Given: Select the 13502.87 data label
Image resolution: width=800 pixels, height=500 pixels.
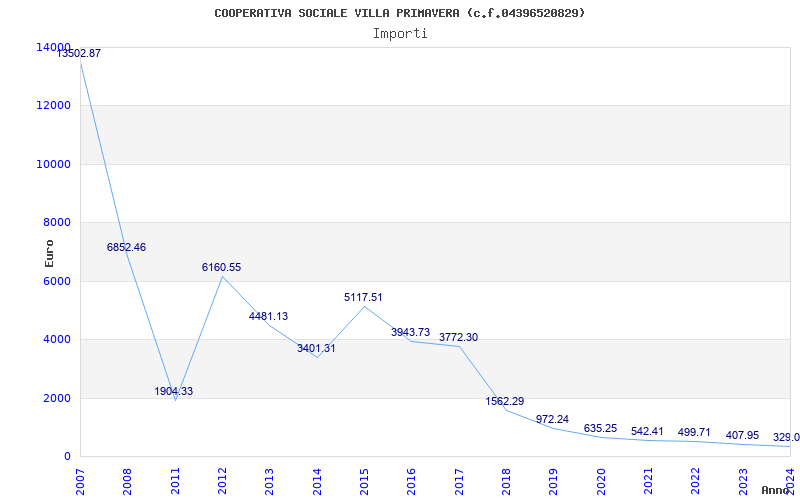Looking at the screenshot, I should coord(78,53).
